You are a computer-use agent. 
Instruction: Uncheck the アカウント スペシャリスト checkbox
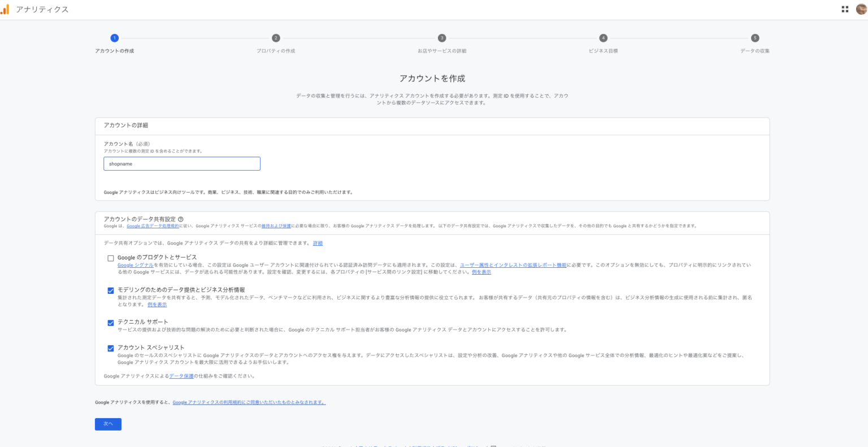pos(111,348)
